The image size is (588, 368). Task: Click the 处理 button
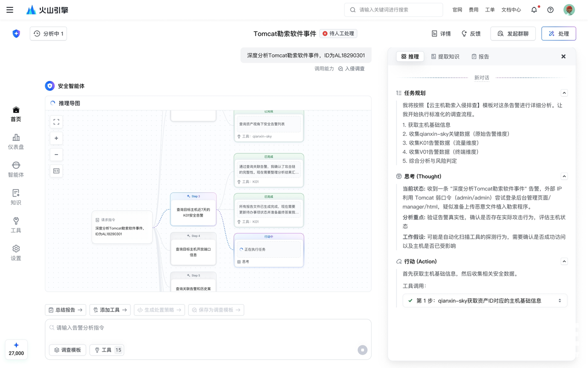click(559, 34)
